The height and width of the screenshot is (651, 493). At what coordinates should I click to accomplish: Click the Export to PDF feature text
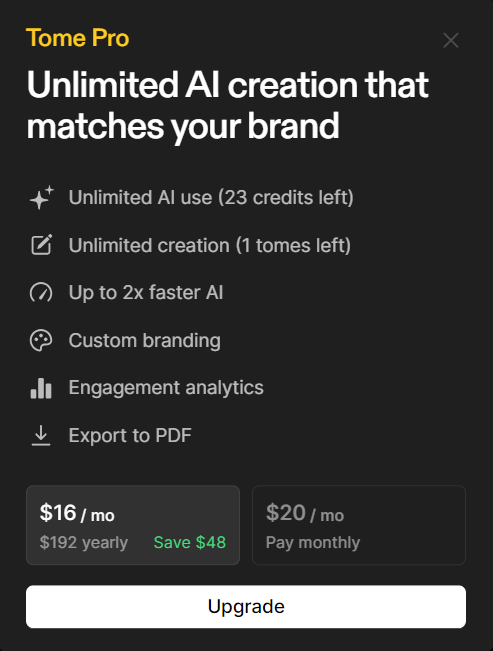coord(130,436)
